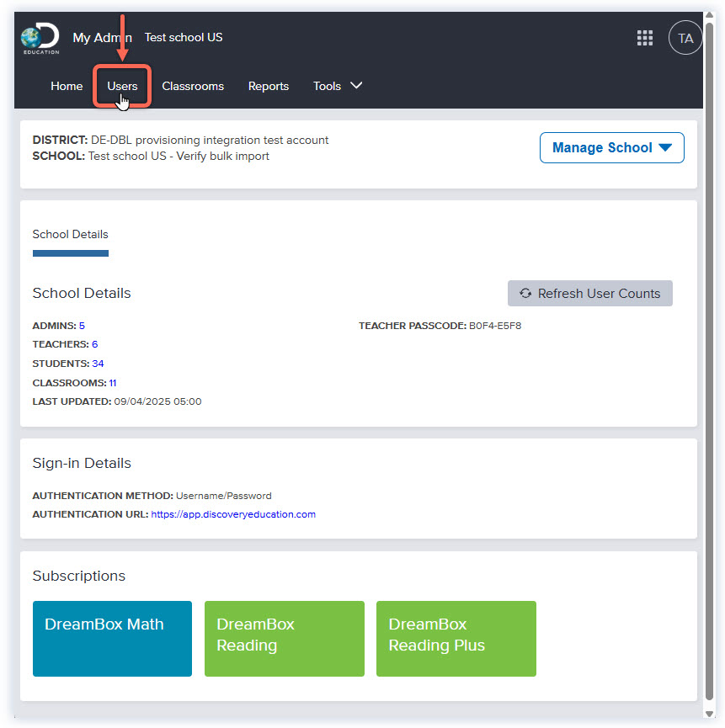Navigate to Classrooms
725x728 pixels.
[x=193, y=86]
